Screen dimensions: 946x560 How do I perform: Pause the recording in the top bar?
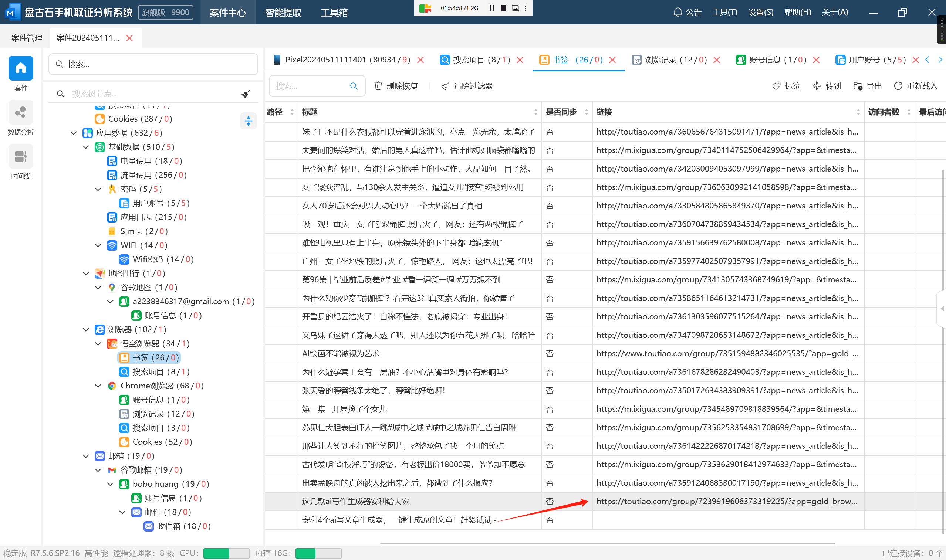tap(491, 8)
